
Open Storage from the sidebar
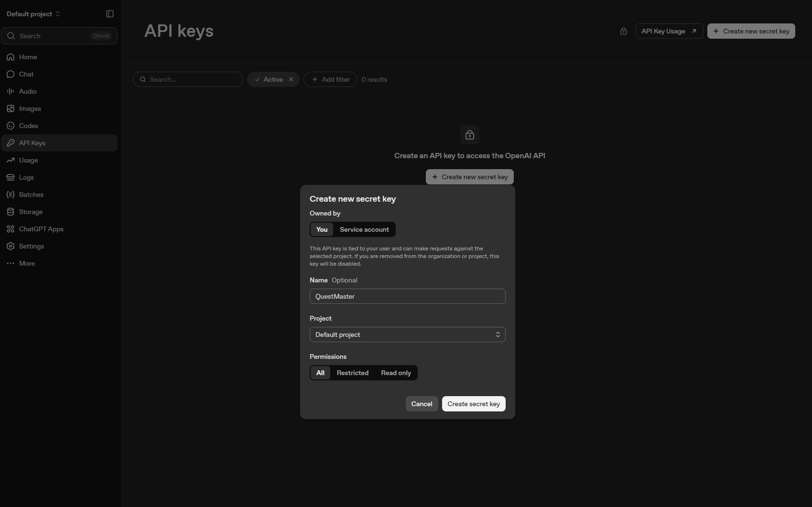[59, 212]
